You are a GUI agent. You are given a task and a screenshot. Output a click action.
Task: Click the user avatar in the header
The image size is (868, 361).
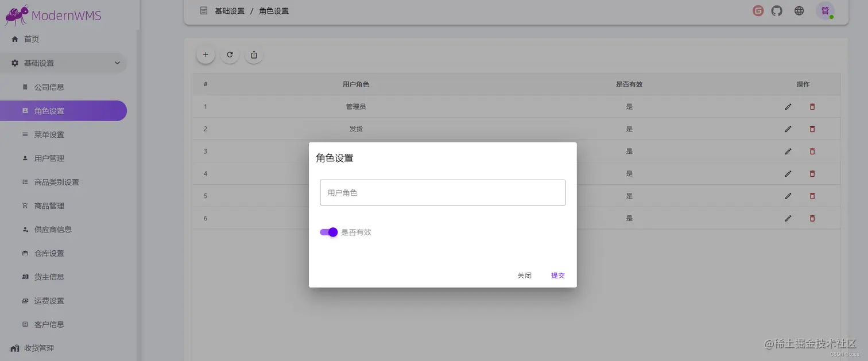pos(825,10)
